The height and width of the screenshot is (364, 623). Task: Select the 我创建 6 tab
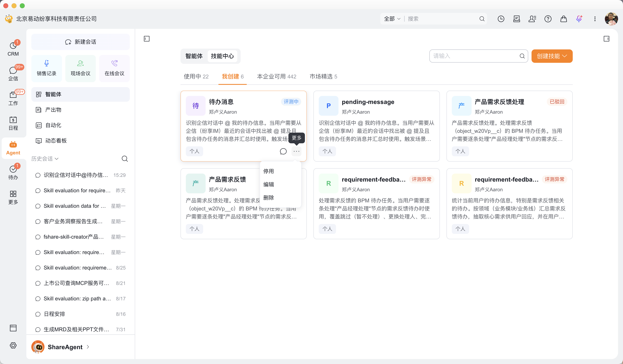pos(233,77)
